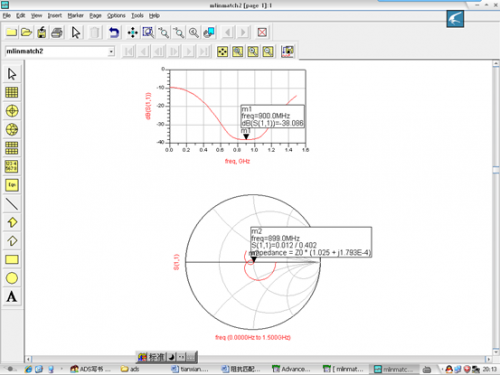The image size is (500, 375).
Task: Select the rectangular plot tool in palette
Action: (x=12, y=92)
